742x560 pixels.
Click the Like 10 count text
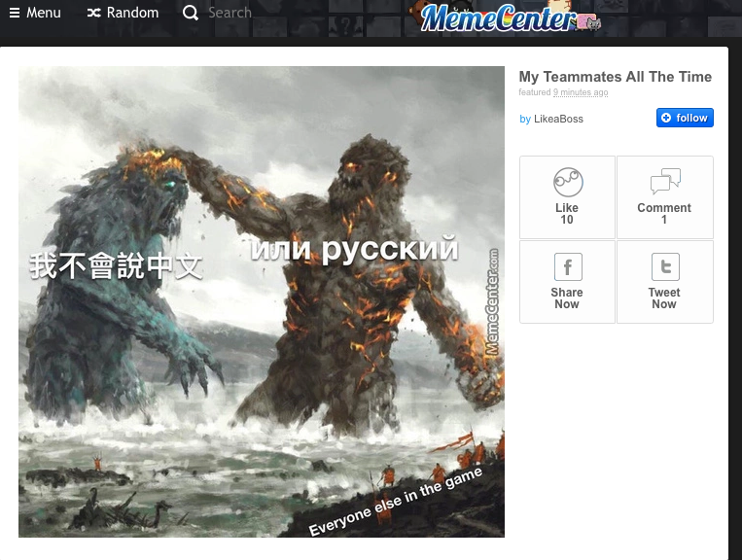coord(567,214)
